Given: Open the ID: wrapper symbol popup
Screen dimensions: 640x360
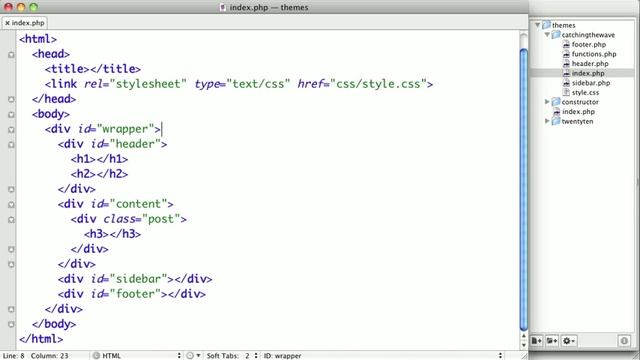Looking at the screenshot, I should (x=382, y=356).
